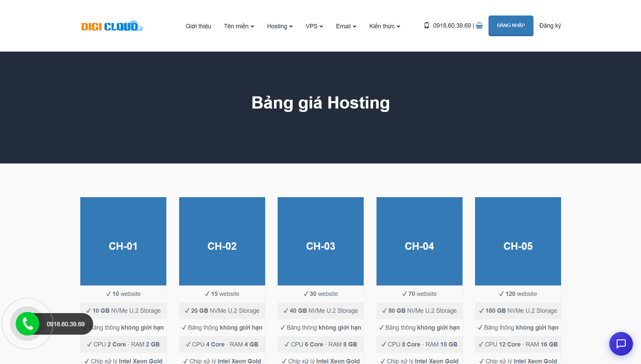
Task: Click '10 website' text
Action: pyautogui.click(x=126, y=294)
